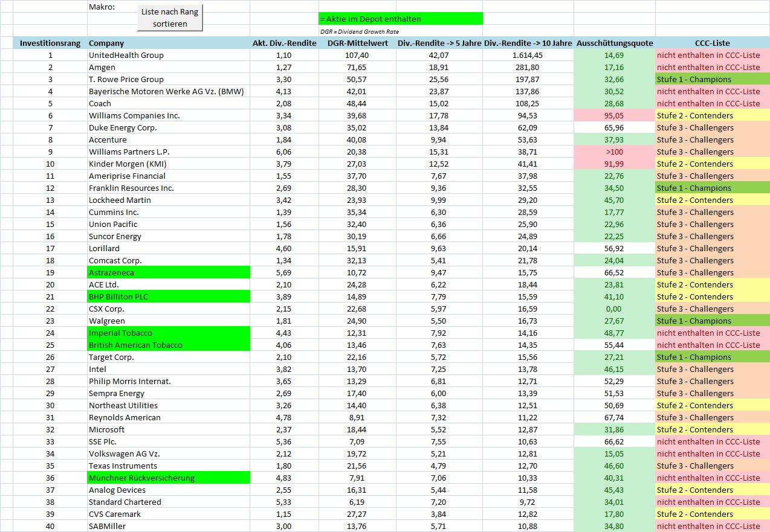Click the Ausschüttungsquote column header
This screenshot has height=532, width=770.
tap(615, 43)
